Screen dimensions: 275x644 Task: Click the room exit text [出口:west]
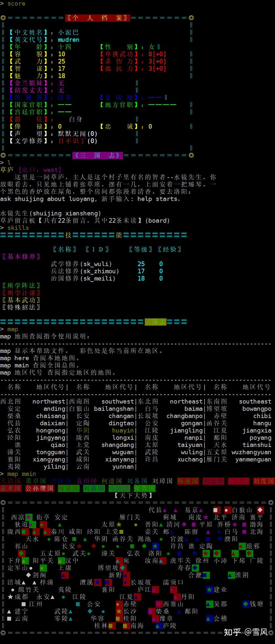pyautogui.click(x=39, y=170)
